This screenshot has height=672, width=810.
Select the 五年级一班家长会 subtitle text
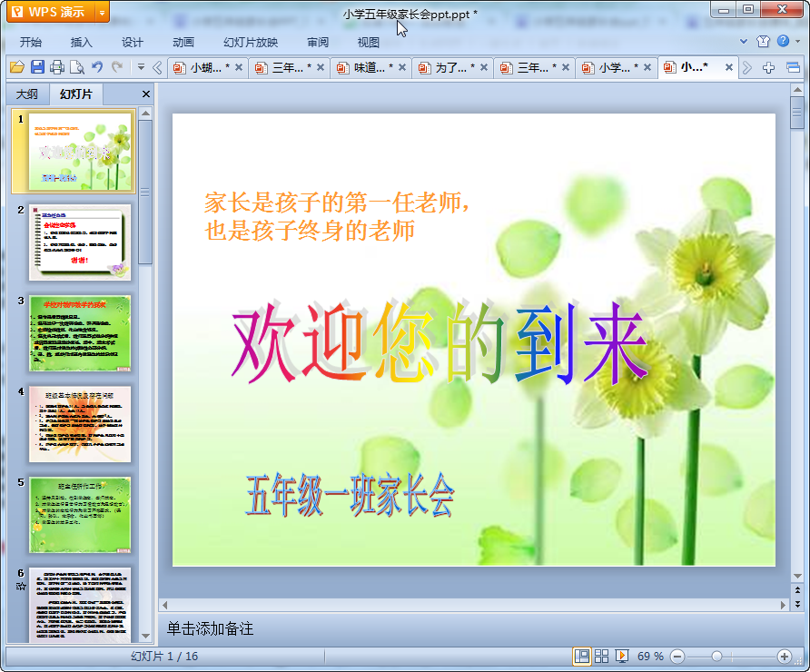(351, 495)
